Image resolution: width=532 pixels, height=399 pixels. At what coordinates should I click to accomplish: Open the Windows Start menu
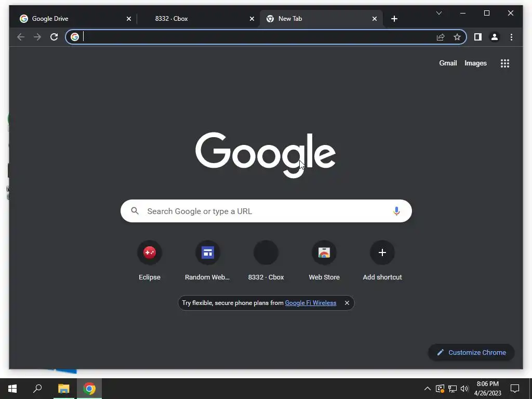pyautogui.click(x=12, y=389)
